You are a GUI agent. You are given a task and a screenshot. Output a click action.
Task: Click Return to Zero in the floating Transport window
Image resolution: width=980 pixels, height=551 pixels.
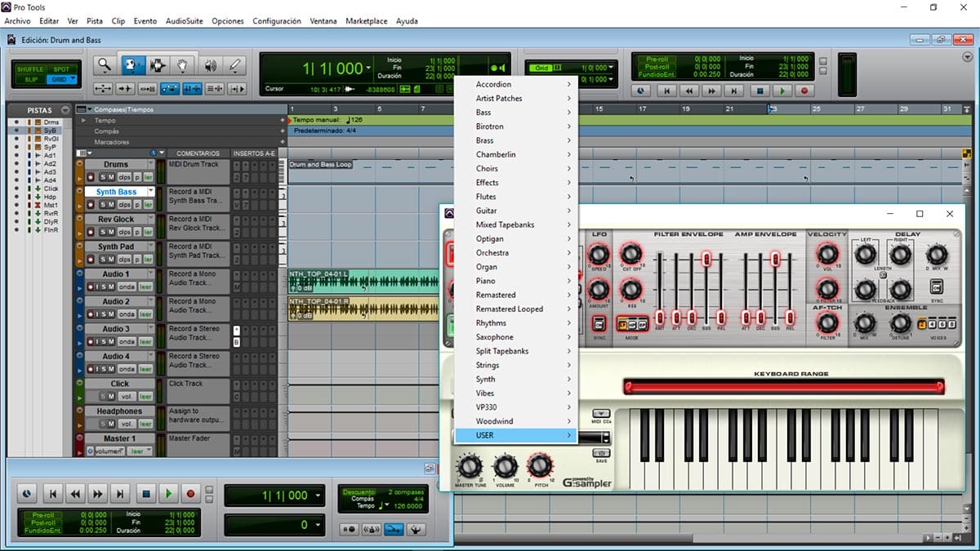coord(52,494)
